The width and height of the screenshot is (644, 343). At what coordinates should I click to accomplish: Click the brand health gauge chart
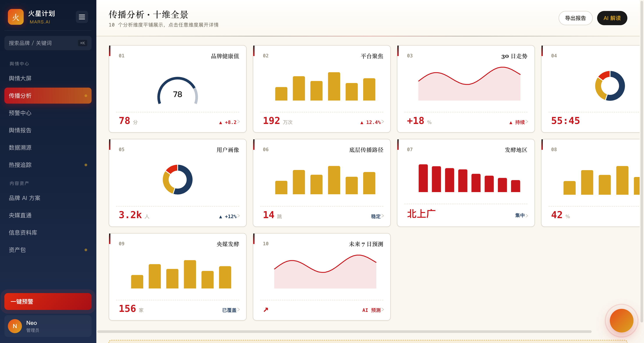tap(177, 90)
